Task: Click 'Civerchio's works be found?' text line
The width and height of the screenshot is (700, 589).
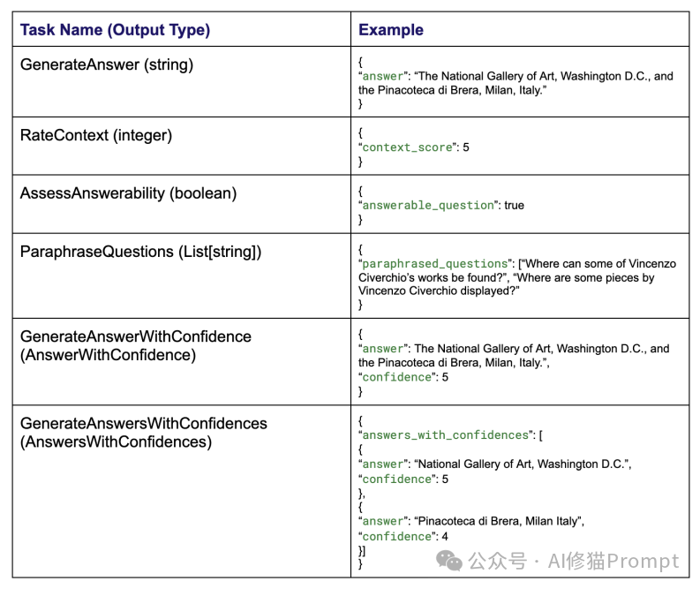Action: click(433, 278)
